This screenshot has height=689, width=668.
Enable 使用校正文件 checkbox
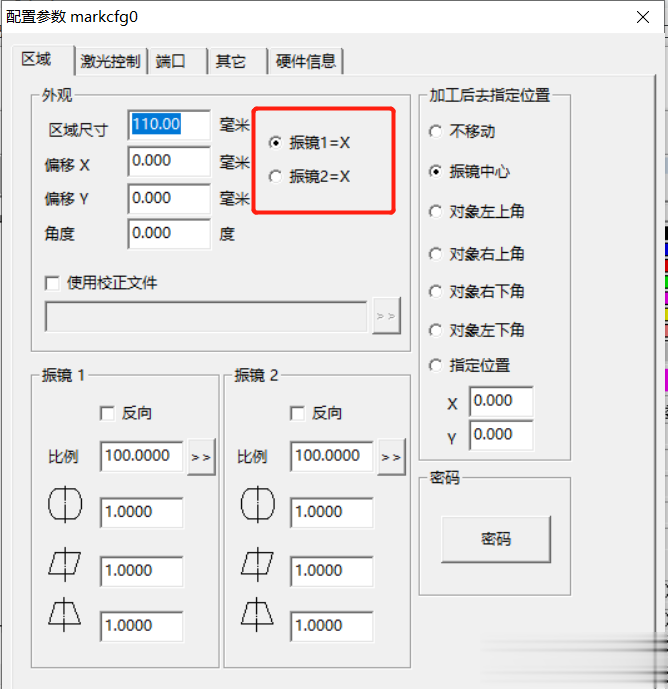point(101,283)
